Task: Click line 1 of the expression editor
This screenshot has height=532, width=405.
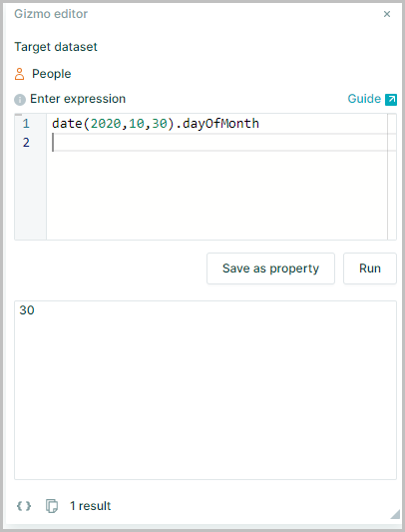Action: click(x=217, y=124)
